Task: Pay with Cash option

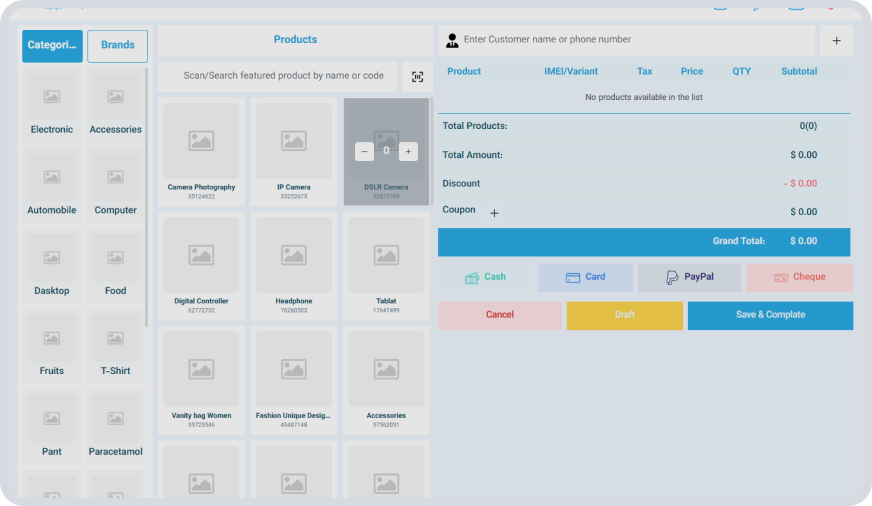Action: pyautogui.click(x=485, y=277)
